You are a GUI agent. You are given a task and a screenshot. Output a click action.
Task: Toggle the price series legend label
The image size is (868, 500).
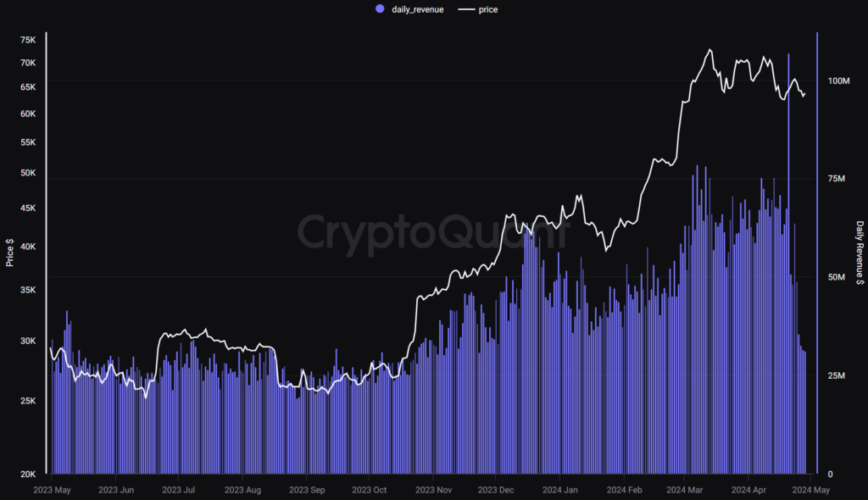click(487, 9)
